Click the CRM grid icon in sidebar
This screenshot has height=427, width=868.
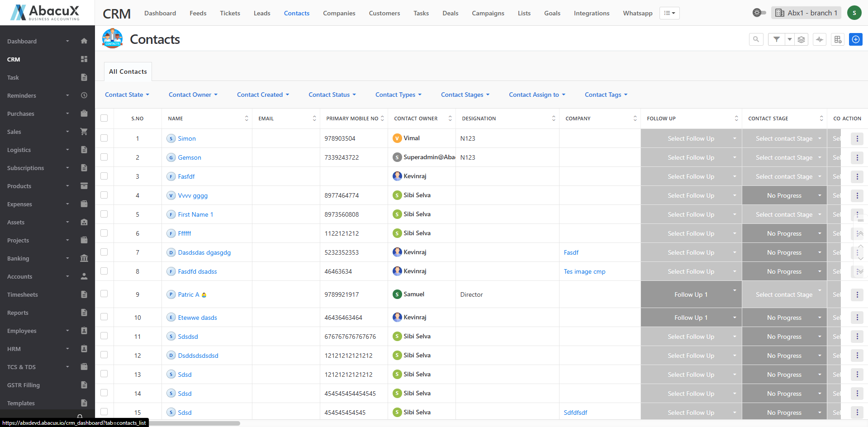pyautogui.click(x=84, y=59)
